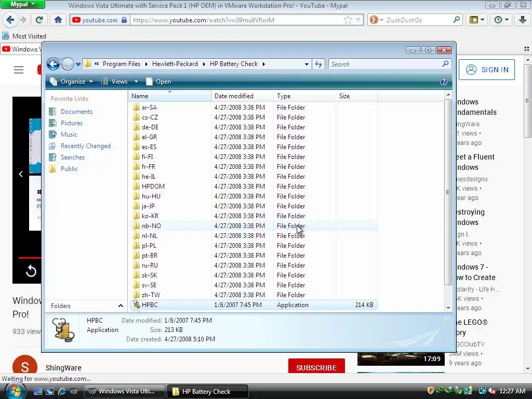Image resolution: width=532 pixels, height=399 pixels.
Task: Expand the HP Battery Check breadcrumb arrow
Action: (263, 64)
